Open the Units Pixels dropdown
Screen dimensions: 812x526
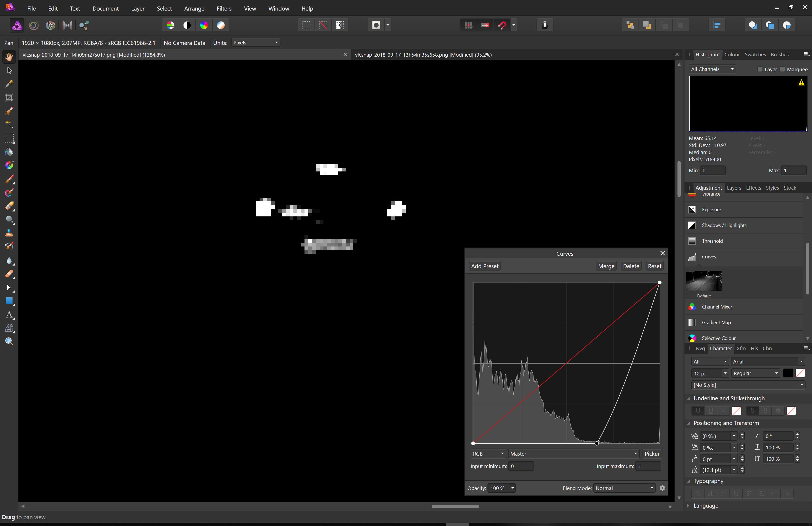coord(256,43)
